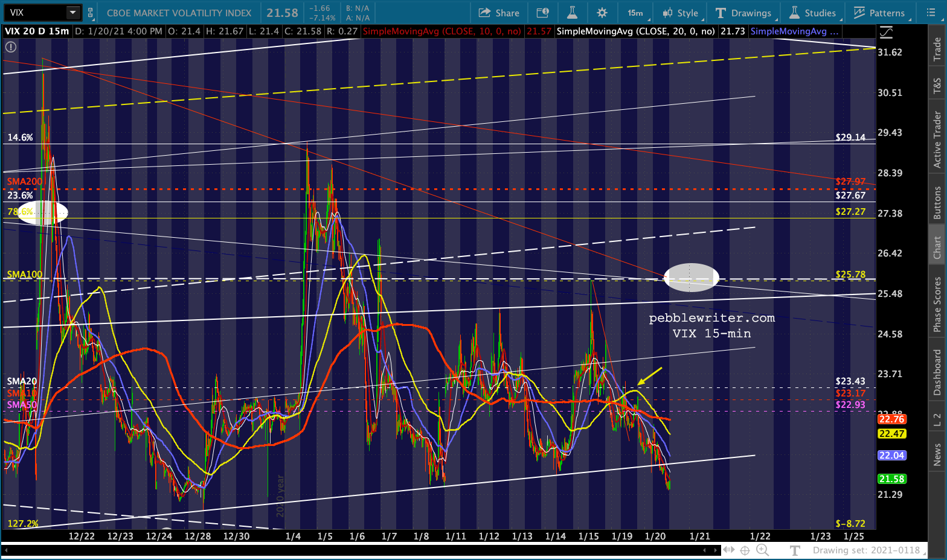The image size is (947, 560).
Task: Open the 15m timeframe dropdown
Action: tap(635, 13)
